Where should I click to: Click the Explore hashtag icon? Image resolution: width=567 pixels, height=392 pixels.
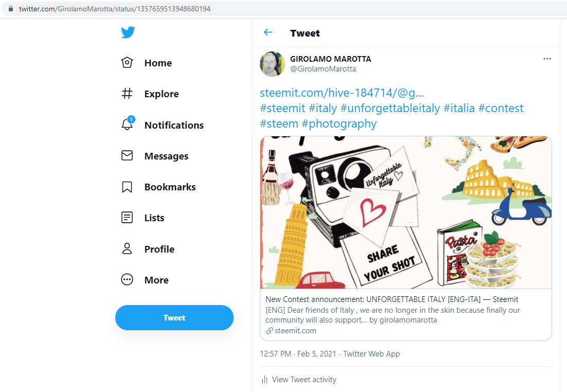[x=127, y=94]
